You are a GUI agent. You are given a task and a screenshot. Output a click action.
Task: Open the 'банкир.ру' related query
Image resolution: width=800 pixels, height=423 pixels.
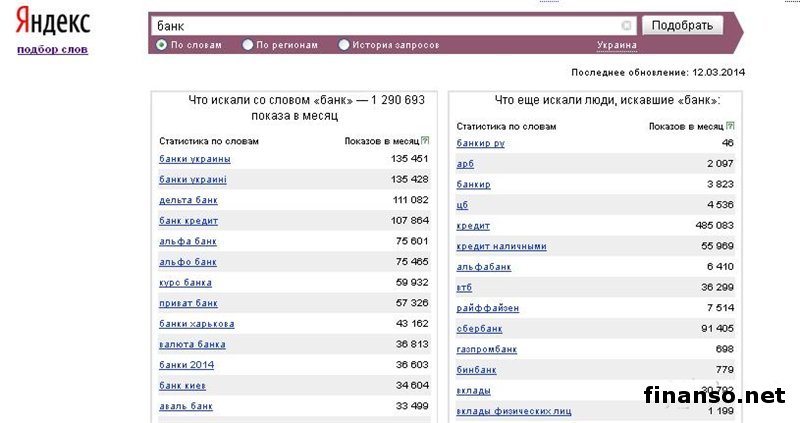point(480,144)
